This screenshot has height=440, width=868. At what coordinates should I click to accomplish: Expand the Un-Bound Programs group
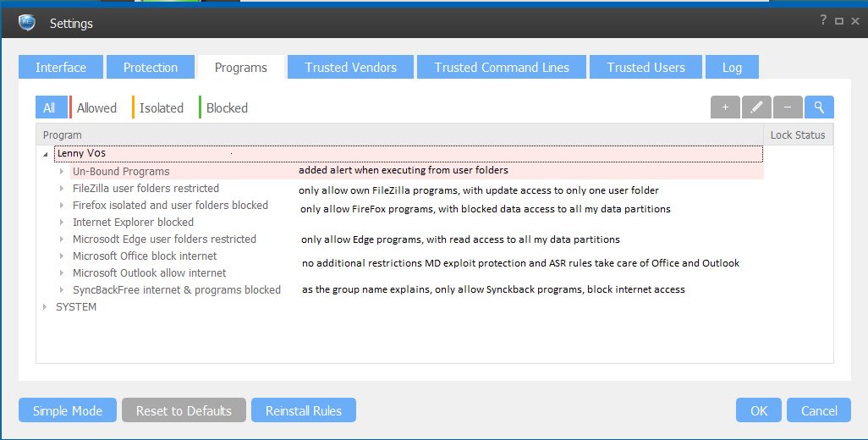(62, 172)
